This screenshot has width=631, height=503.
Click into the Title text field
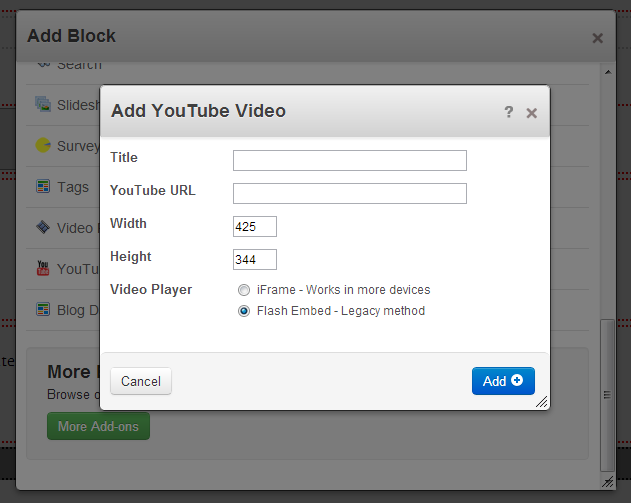(349, 160)
